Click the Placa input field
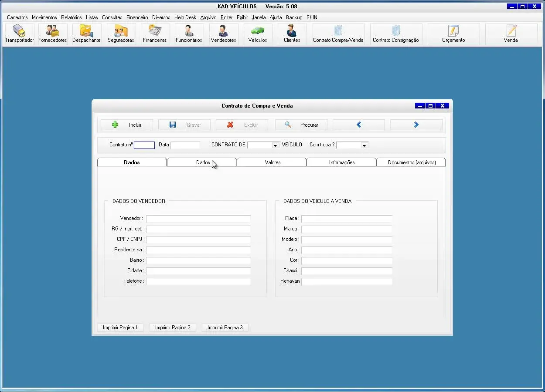The width and height of the screenshot is (545, 392). 347,219
